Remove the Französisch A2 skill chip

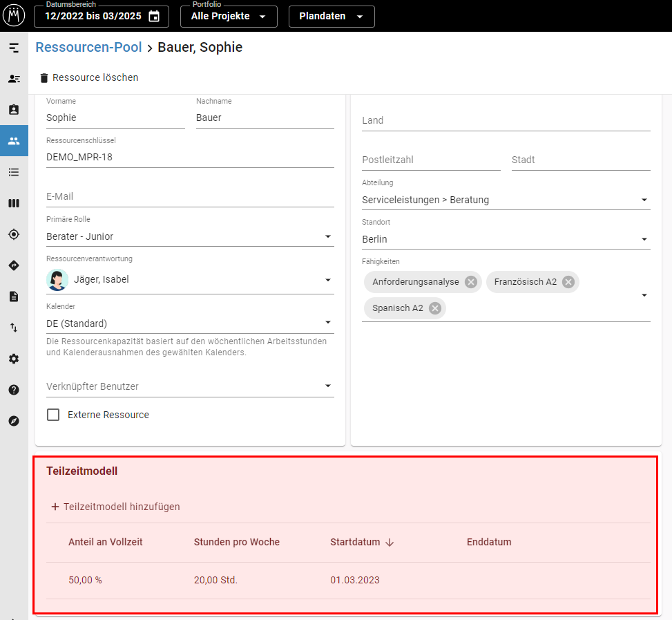tap(568, 282)
